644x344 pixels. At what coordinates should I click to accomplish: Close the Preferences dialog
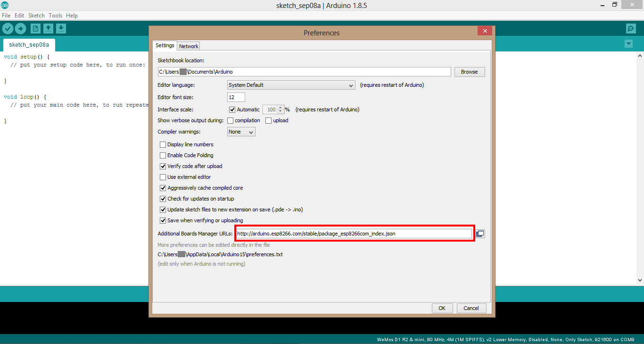pos(485,31)
